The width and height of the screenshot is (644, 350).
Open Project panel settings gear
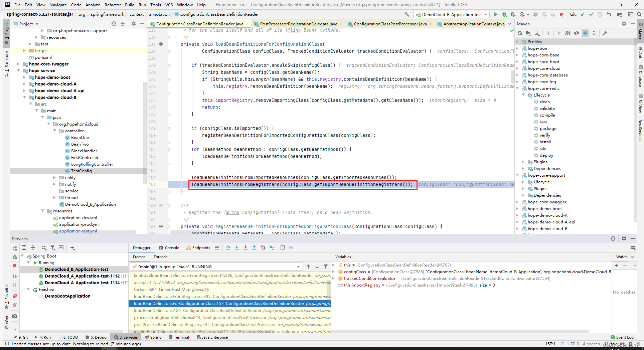coord(134,24)
